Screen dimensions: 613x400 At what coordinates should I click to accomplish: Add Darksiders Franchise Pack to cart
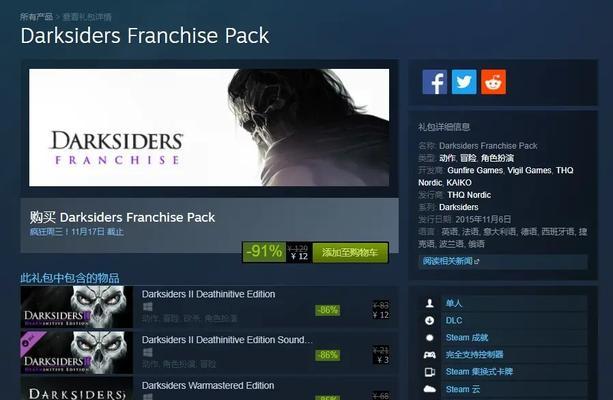(350, 253)
